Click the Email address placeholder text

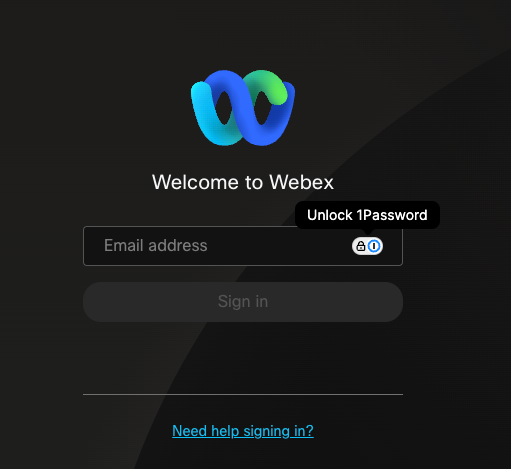click(156, 246)
